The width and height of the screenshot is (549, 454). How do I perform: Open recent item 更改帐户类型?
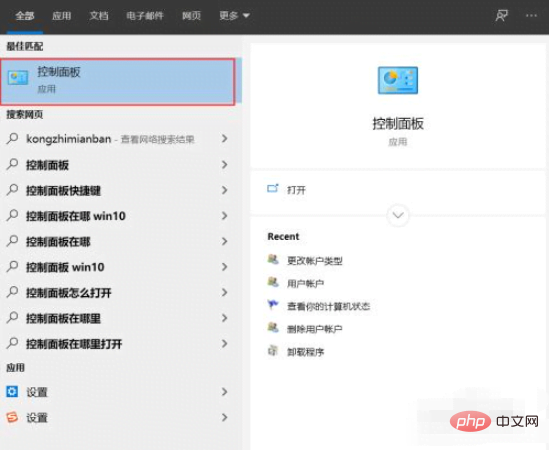pyautogui.click(x=314, y=261)
